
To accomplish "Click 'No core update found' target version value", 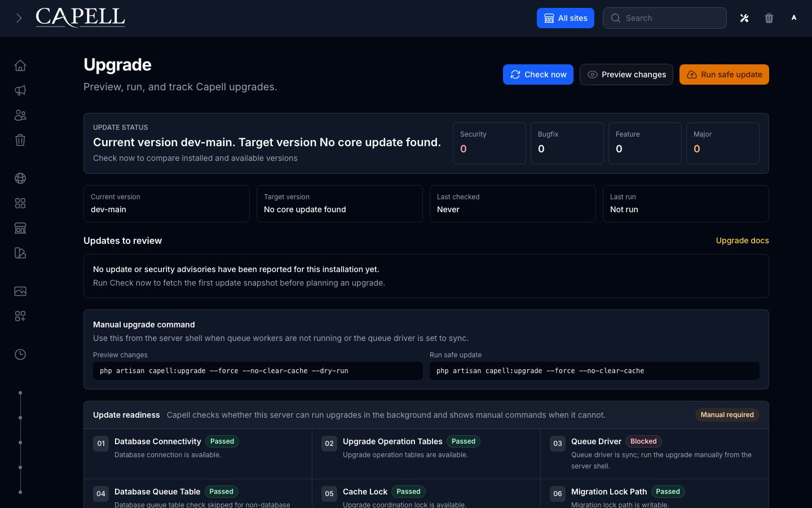I will coord(305,209).
